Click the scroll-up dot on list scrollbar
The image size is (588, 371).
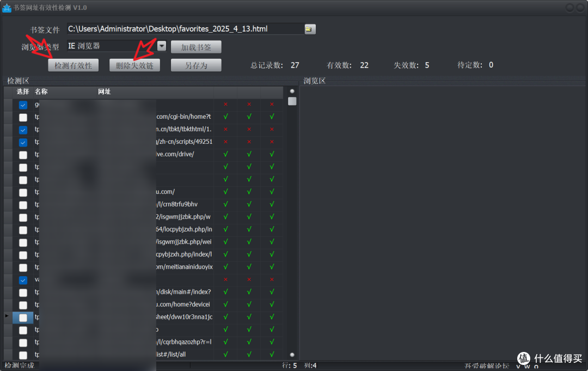292,91
